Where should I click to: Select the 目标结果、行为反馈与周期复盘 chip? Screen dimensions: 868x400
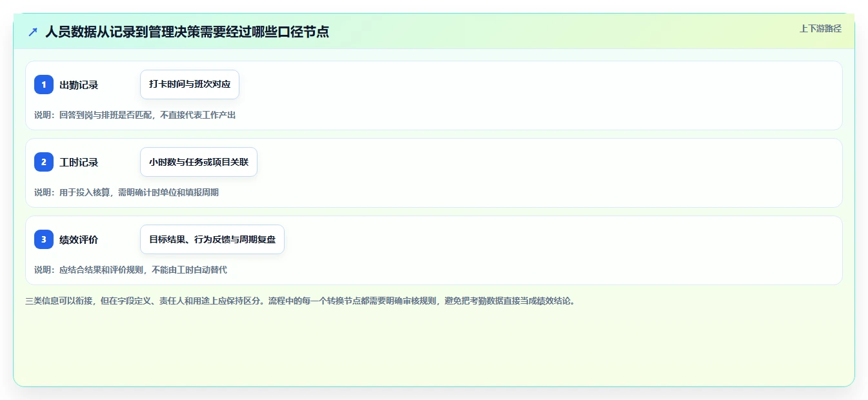tap(212, 239)
